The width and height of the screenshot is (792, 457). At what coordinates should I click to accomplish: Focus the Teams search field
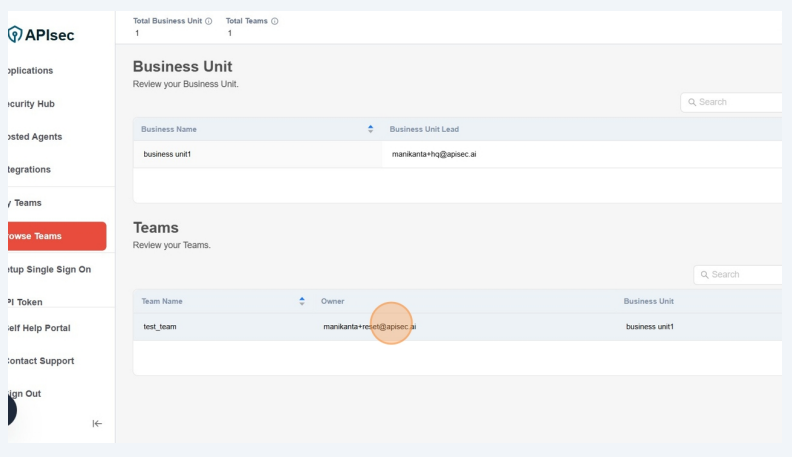click(x=740, y=274)
